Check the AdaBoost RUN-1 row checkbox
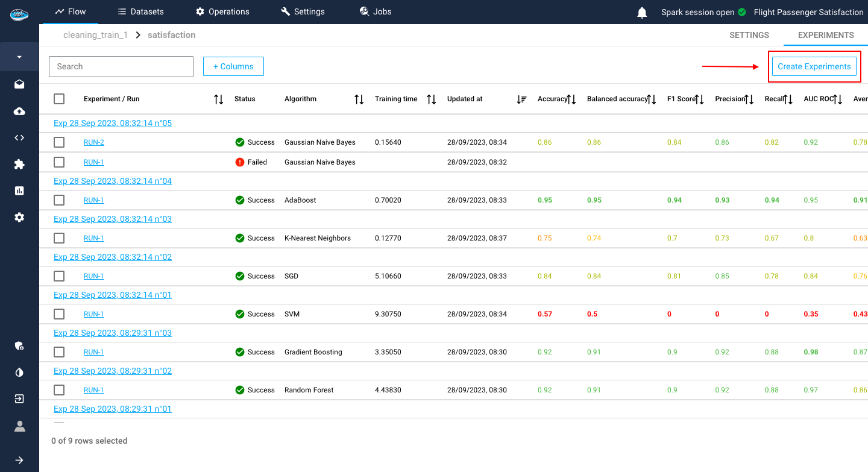Viewport: 868px width, 472px height. pyautogui.click(x=59, y=200)
